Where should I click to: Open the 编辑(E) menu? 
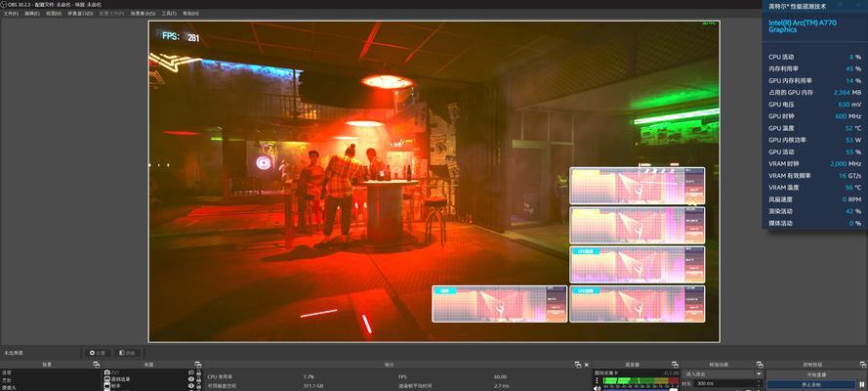[32, 14]
